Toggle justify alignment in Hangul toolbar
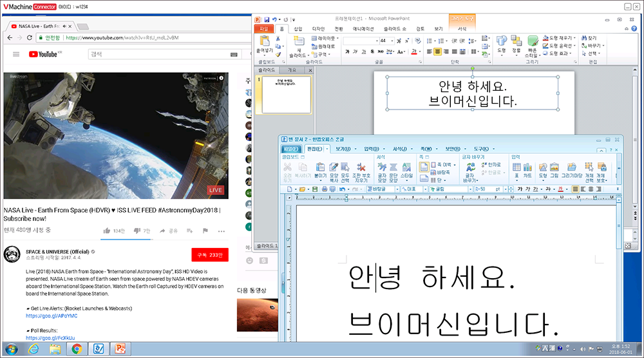Screen dimensions: 644x358 click(575, 189)
